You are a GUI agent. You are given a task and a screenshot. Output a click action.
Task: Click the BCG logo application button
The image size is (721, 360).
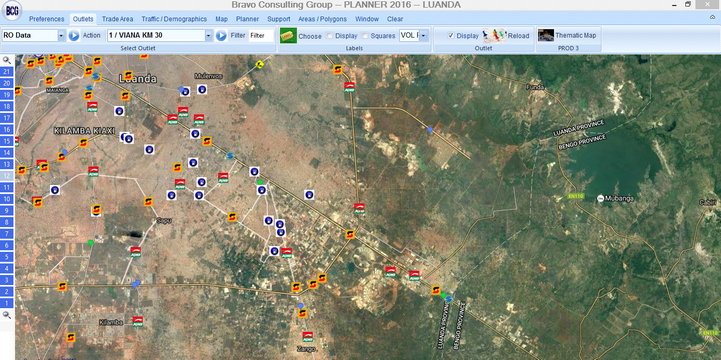(12, 11)
